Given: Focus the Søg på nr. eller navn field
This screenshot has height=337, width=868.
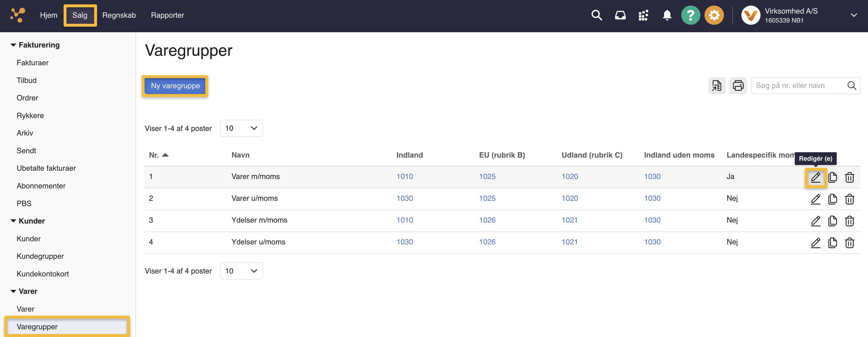Looking at the screenshot, I should click(x=799, y=86).
